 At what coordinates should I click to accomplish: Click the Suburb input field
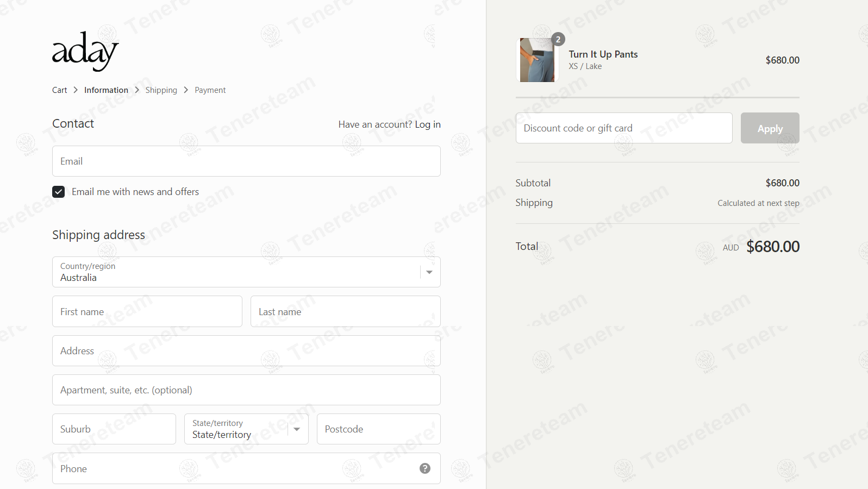coord(114,429)
